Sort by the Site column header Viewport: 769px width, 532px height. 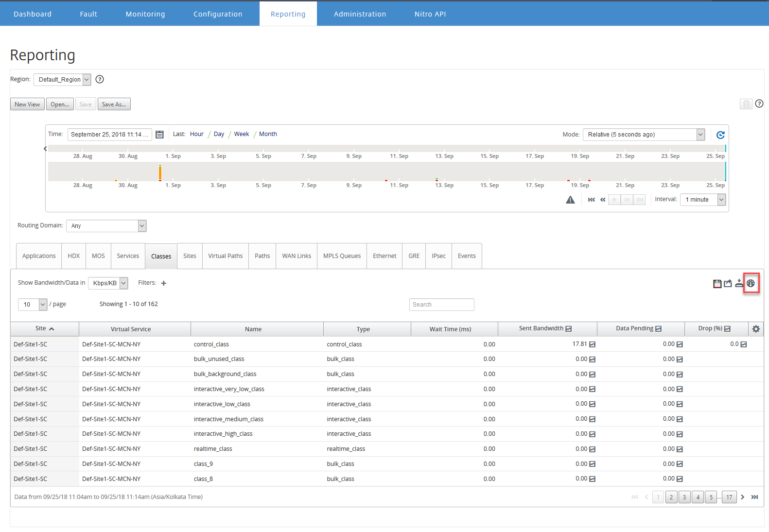pyautogui.click(x=45, y=329)
